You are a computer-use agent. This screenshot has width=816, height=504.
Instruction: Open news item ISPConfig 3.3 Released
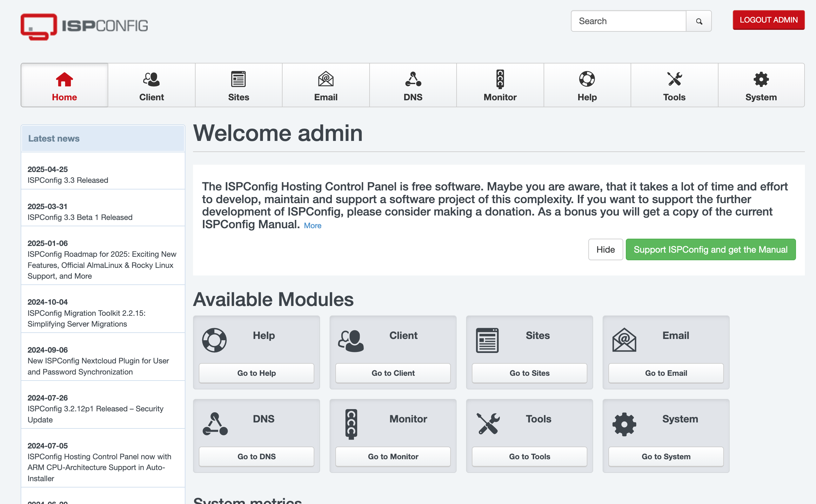click(68, 180)
